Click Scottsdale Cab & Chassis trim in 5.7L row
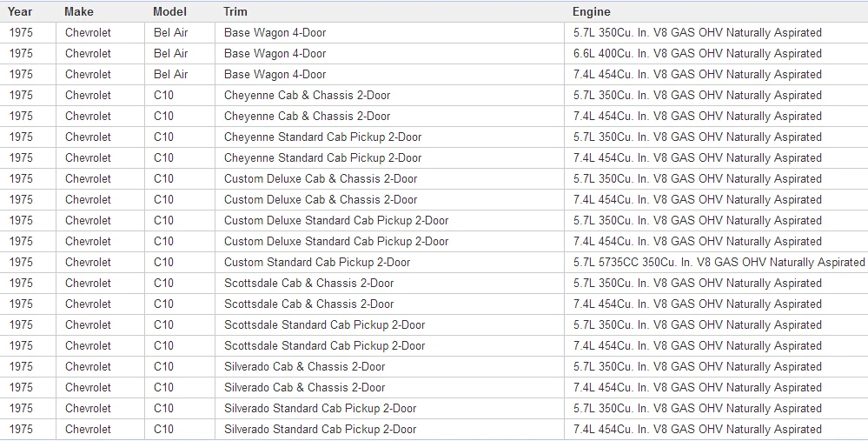Screen dimensions: 868x441 pyautogui.click(x=390, y=283)
